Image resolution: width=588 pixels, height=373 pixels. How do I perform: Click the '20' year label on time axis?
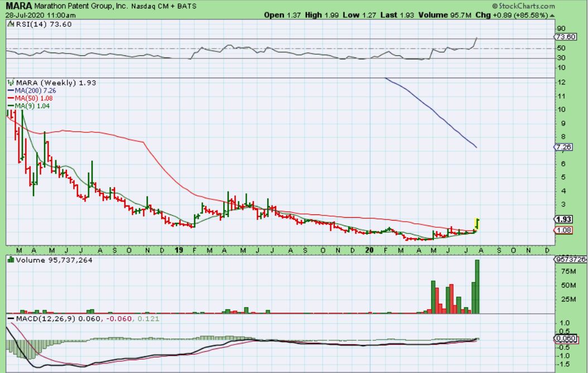[369, 250]
